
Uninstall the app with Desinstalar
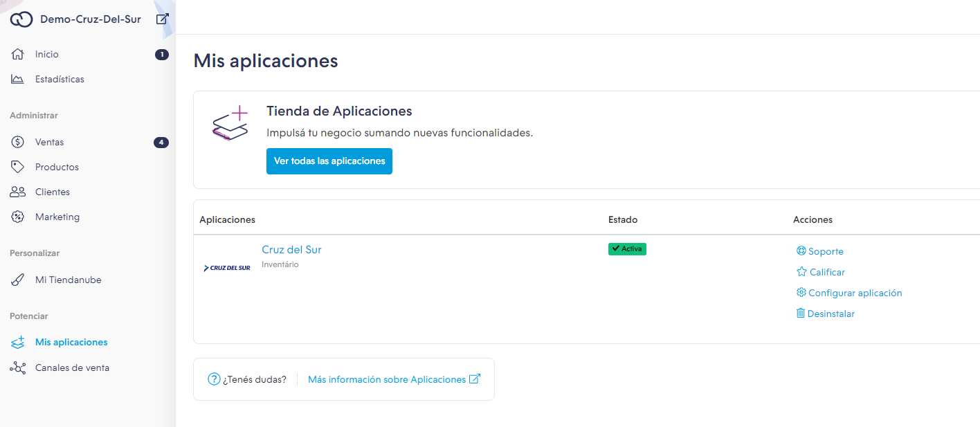(831, 314)
